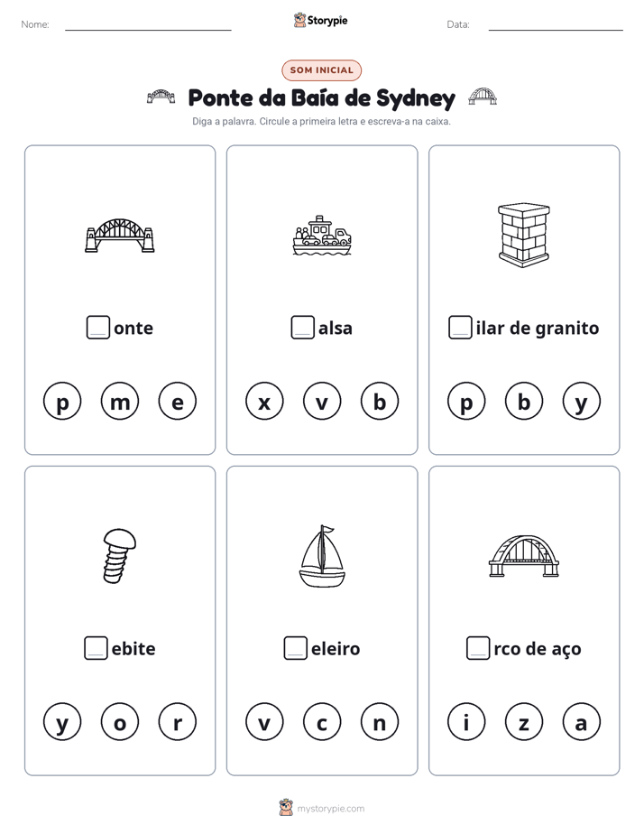Choose letter 'y' under 'ilar de granito'
Image resolution: width=644 pixels, height=834 pixels.
coord(581,401)
